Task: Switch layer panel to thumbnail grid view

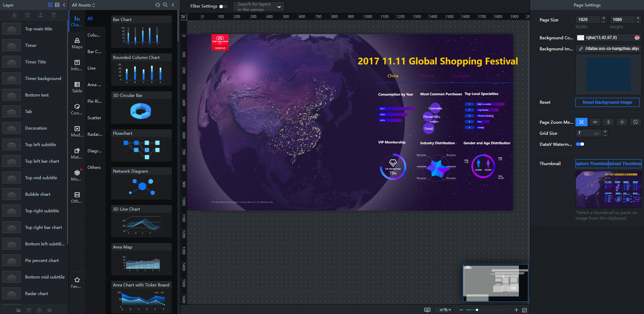Action: click(50, 5)
